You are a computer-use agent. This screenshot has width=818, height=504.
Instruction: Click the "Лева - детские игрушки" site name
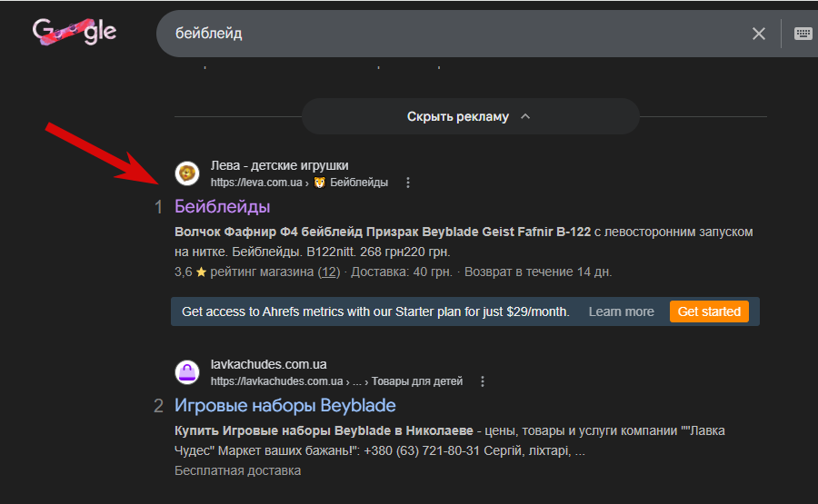pos(279,165)
